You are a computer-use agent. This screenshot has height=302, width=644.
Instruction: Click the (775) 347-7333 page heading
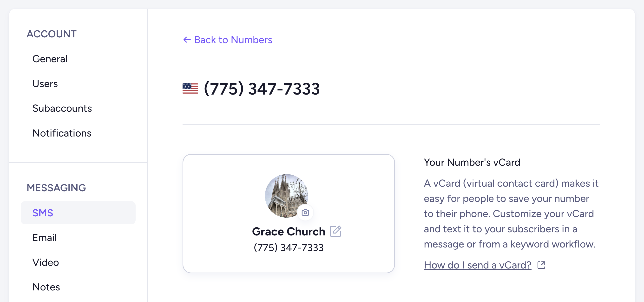262,89
